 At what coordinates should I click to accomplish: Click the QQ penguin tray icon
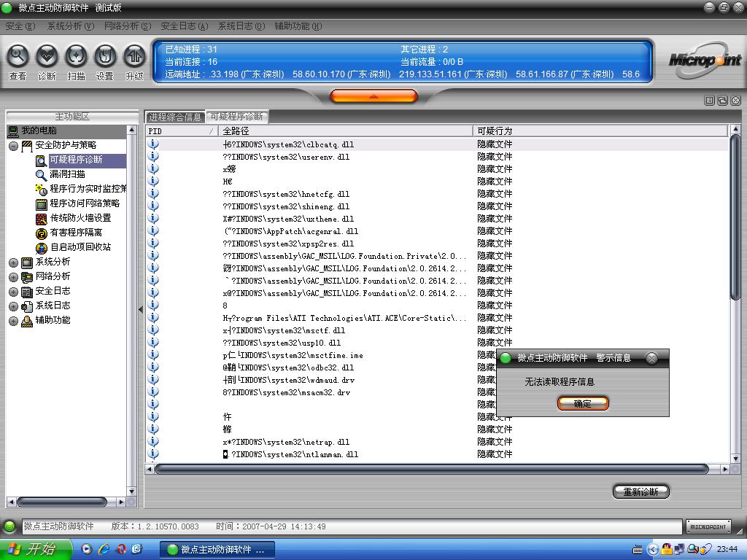[x=667, y=550]
